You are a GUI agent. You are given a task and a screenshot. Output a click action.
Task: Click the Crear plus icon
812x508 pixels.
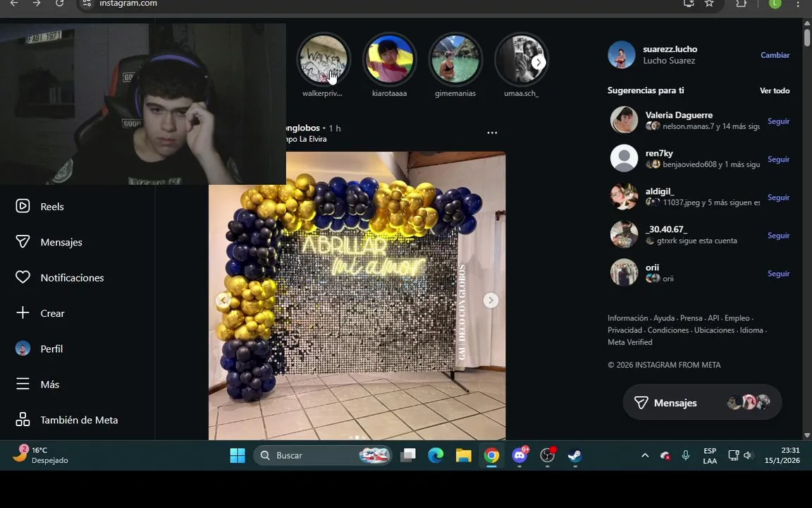[23, 313]
